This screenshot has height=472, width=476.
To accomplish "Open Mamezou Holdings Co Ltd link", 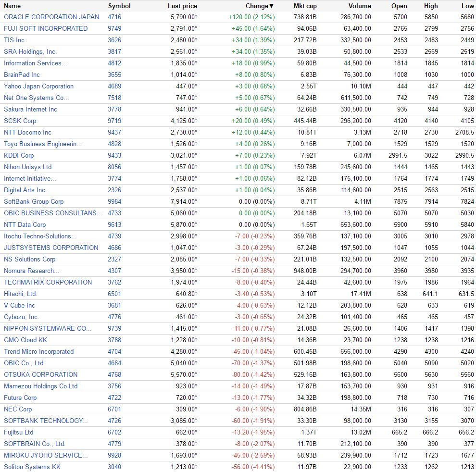I will pos(41,386).
